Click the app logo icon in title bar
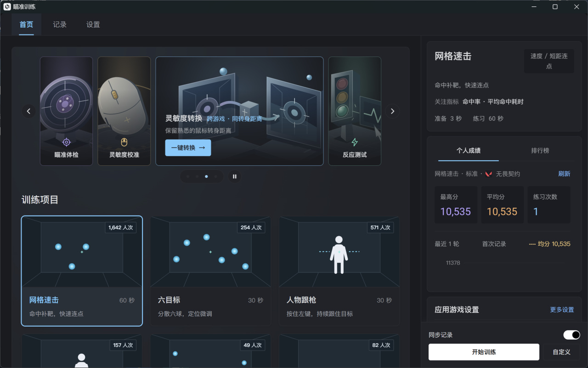 (7, 6)
